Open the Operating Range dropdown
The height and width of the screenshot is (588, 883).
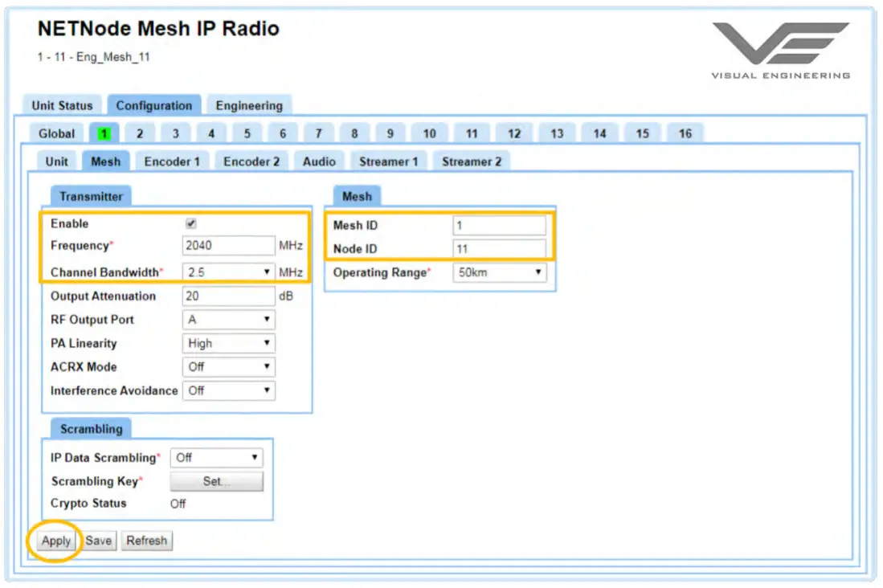(x=500, y=272)
